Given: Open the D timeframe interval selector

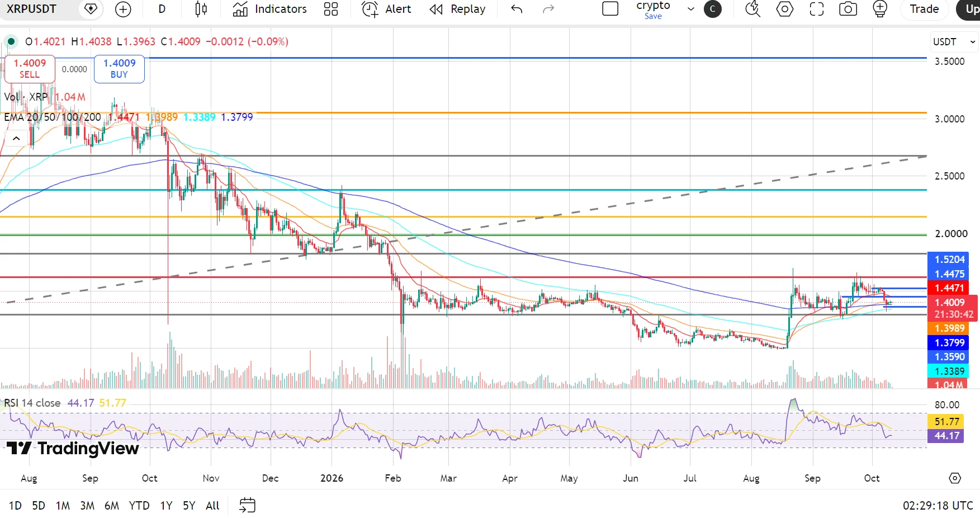Looking at the screenshot, I should pos(162,9).
